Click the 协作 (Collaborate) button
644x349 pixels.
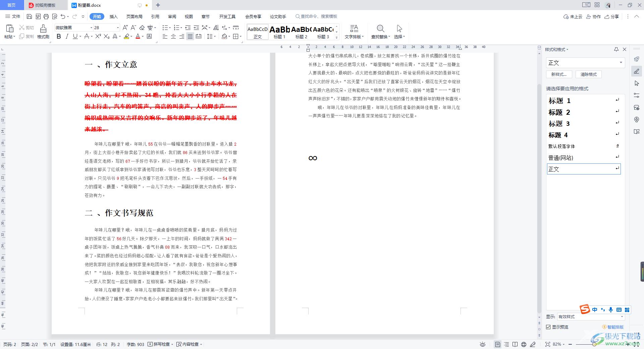click(593, 16)
